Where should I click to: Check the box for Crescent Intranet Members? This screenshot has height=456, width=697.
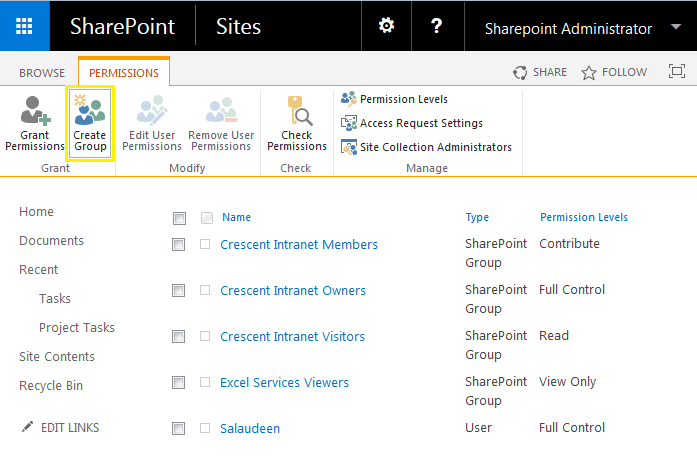pyautogui.click(x=179, y=245)
